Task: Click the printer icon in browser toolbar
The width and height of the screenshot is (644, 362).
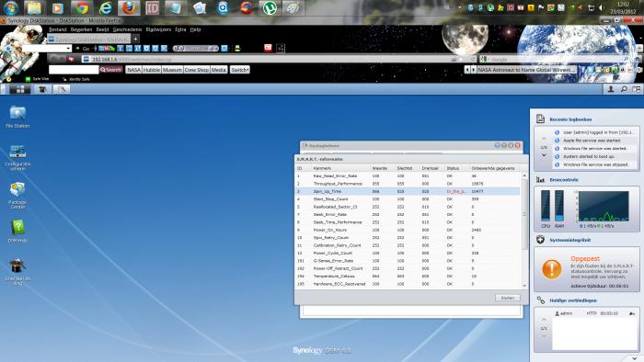Action: coord(237,49)
